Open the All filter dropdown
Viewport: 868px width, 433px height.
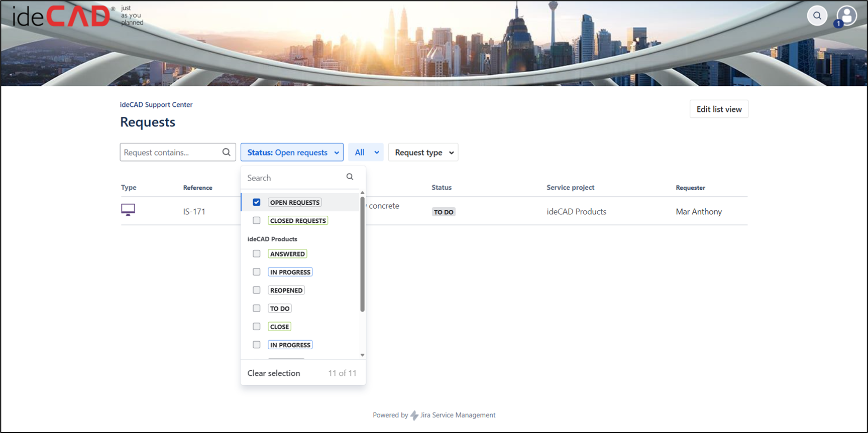366,152
